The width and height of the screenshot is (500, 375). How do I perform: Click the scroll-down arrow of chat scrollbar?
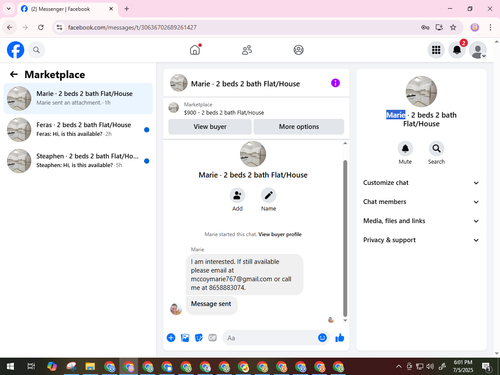point(345,320)
